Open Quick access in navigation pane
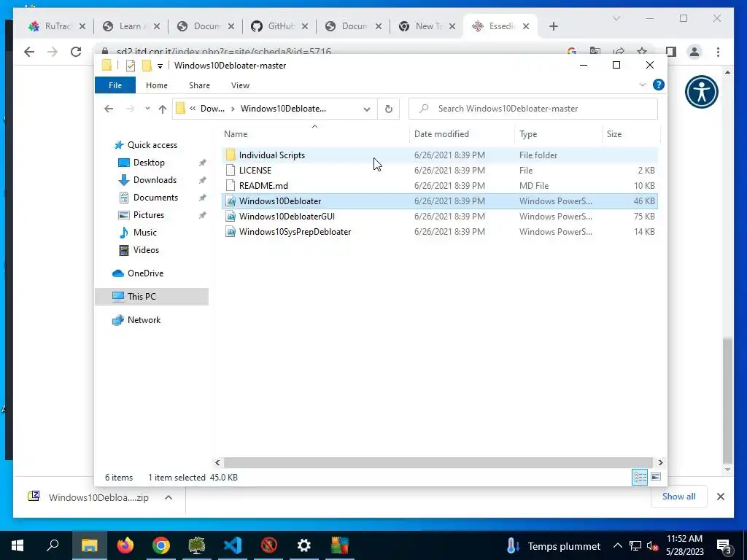The width and height of the screenshot is (747, 560). pyautogui.click(x=152, y=145)
